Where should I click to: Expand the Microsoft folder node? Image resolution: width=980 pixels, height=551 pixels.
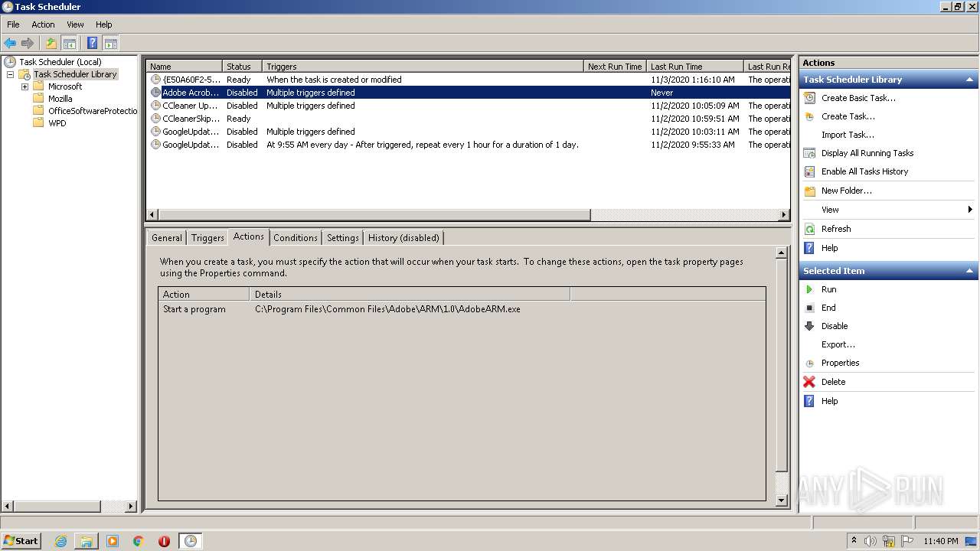click(x=24, y=86)
